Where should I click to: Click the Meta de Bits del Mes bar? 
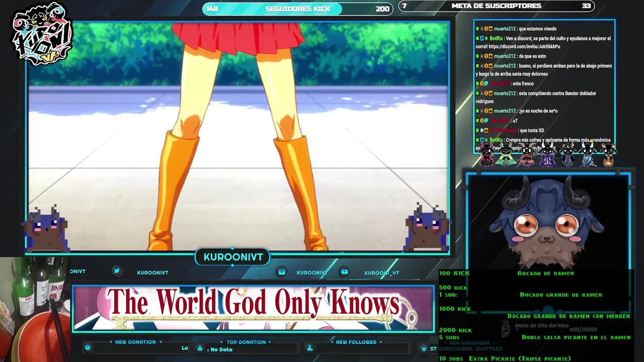point(548,328)
